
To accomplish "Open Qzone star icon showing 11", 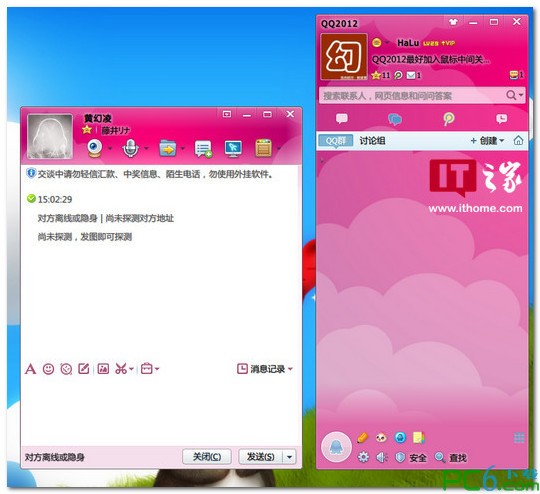I will tap(381, 75).
